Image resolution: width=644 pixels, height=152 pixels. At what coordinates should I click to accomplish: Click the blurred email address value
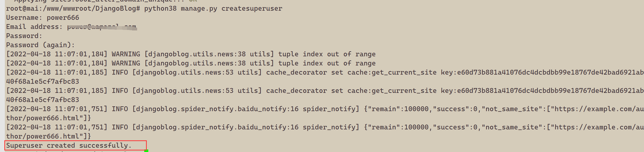point(102,27)
